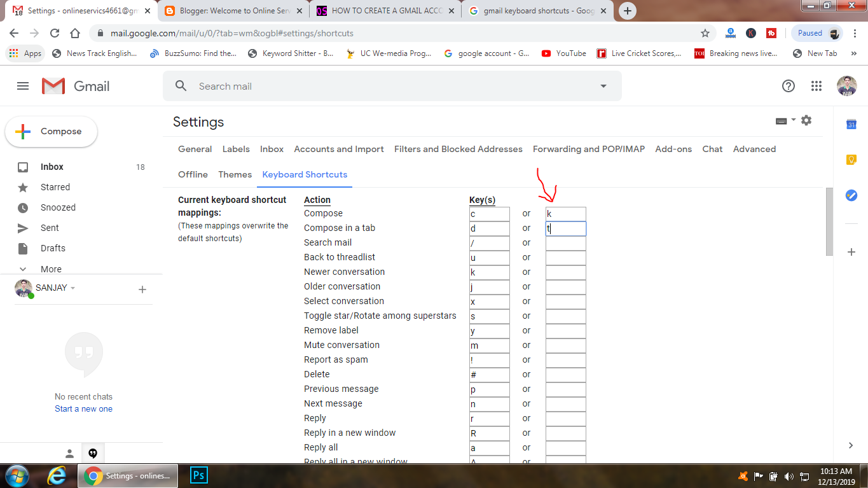The image size is (868, 488).
Task: Click the Start a new one link
Action: tap(83, 408)
